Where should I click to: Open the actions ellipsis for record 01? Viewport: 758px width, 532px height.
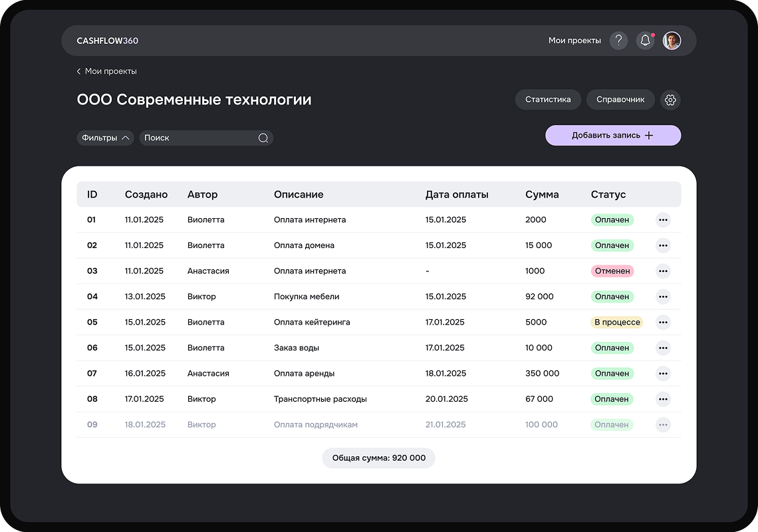tap(663, 219)
